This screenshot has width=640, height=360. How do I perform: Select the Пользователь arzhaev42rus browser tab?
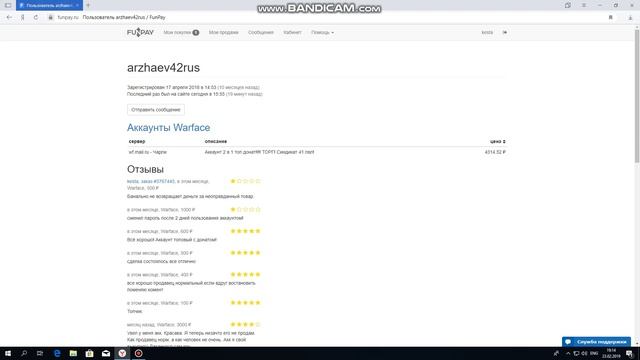coord(49,5)
